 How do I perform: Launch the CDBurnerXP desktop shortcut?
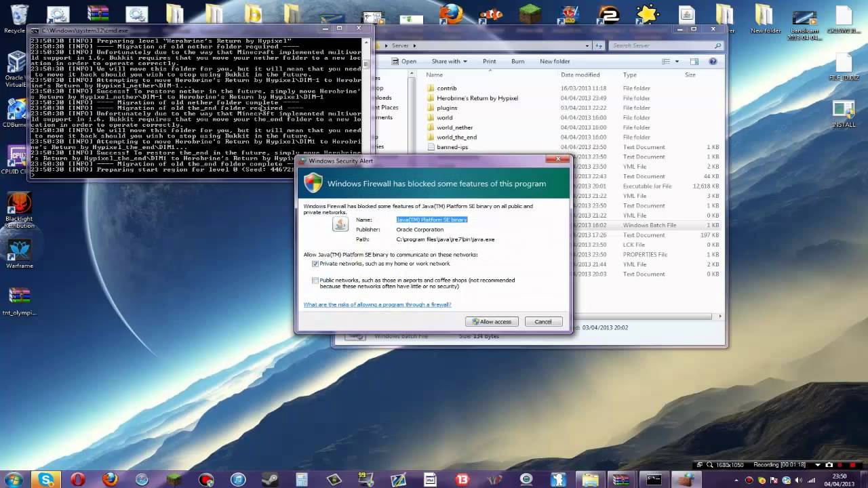click(16, 113)
